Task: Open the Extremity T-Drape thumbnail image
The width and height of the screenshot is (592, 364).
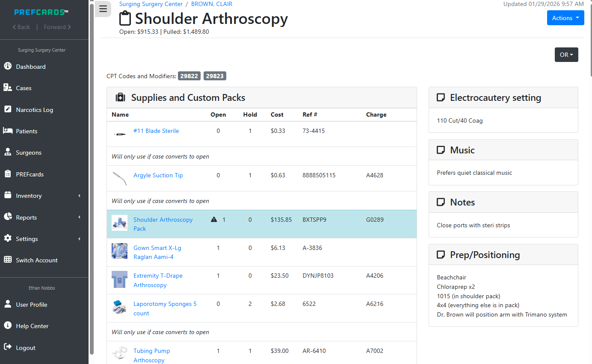Action: pos(119,279)
